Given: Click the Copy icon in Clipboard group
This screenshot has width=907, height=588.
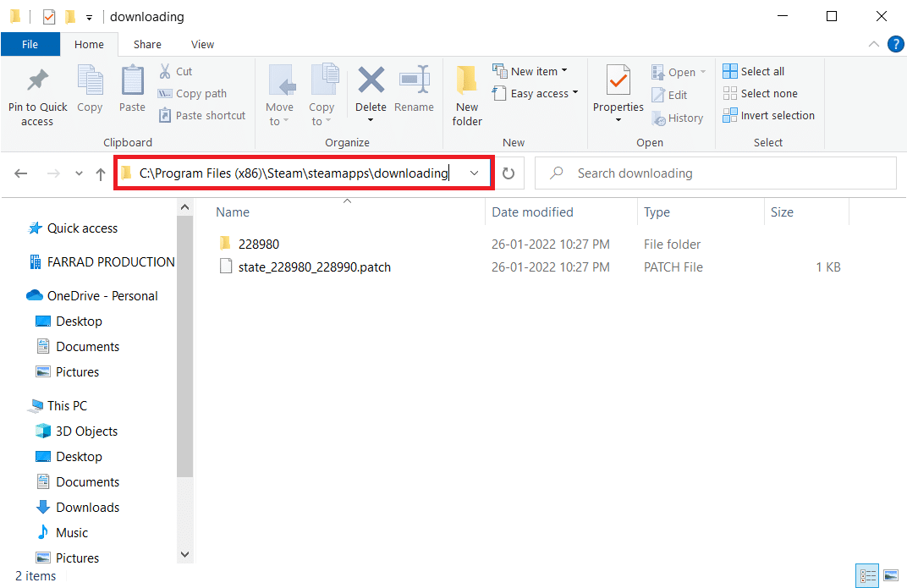Looking at the screenshot, I should pos(90,80).
